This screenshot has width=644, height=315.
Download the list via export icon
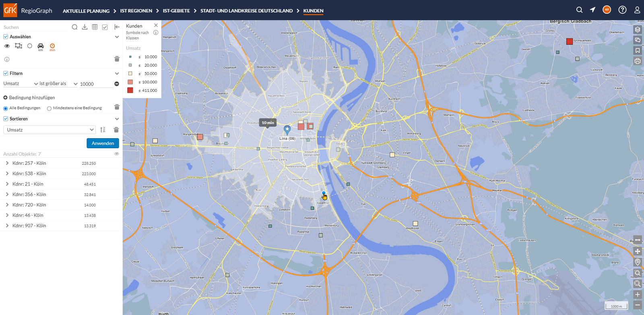tap(85, 27)
